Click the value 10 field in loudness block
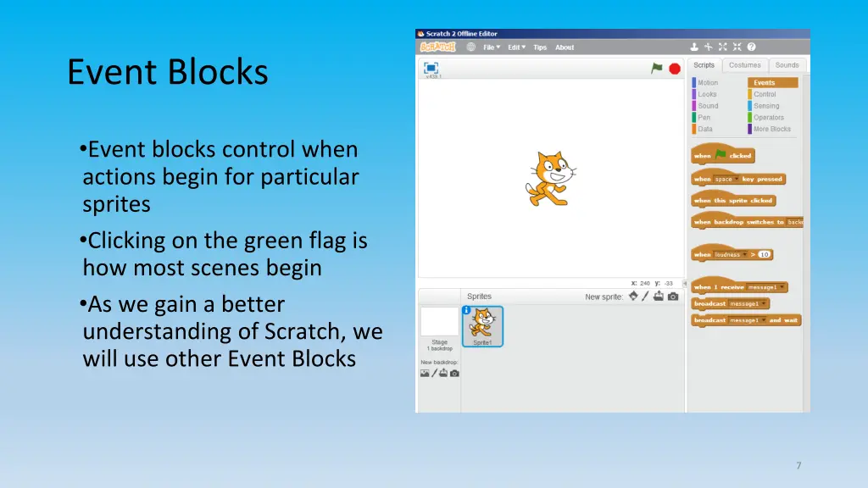Viewport: 868px width, 488px height. click(x=765, y=254)
